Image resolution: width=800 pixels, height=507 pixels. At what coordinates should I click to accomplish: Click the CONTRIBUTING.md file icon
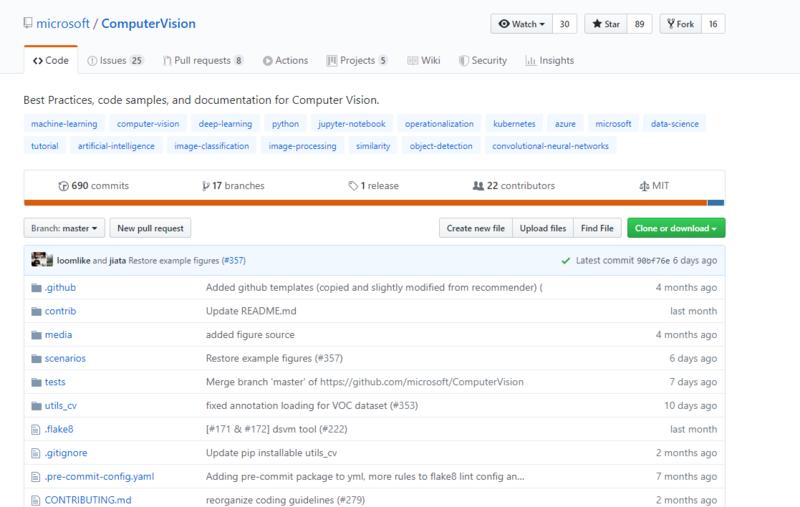pyautogui.click(x=36, y=500)
